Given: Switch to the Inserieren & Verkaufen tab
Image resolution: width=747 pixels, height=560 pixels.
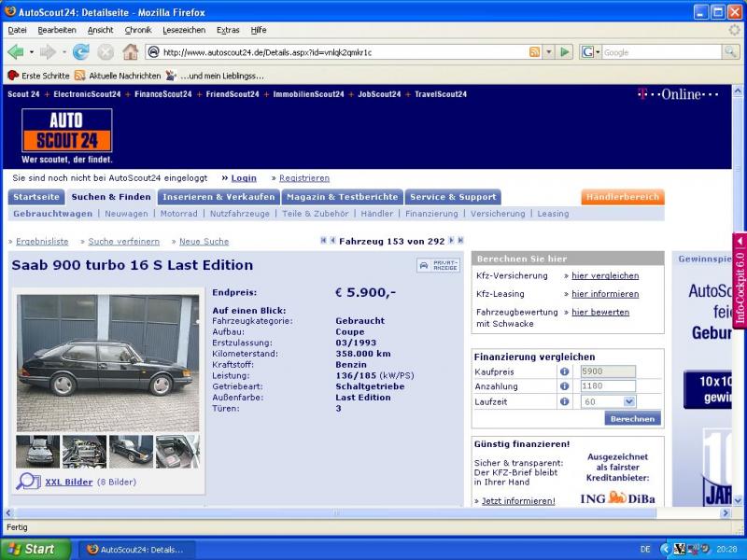Looking at the screenshot, I should point(218,197).
